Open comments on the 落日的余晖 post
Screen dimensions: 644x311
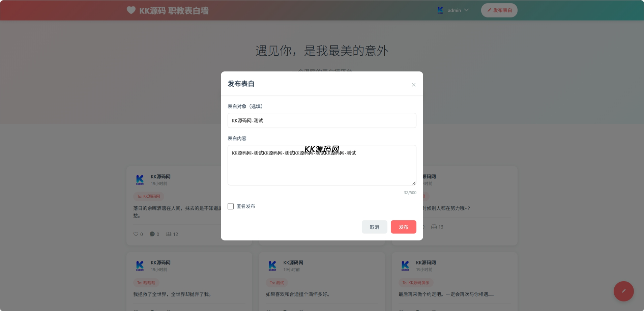pyautogui.click(x=152, y=234)
